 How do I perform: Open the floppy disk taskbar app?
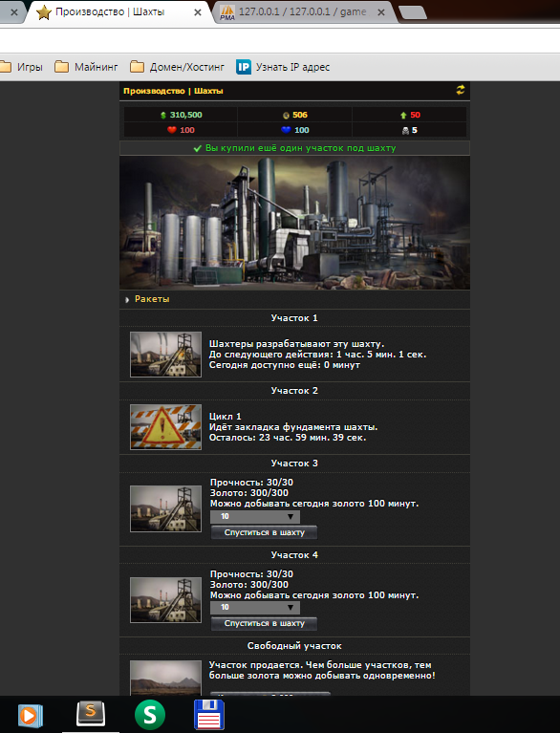[209, 715]
